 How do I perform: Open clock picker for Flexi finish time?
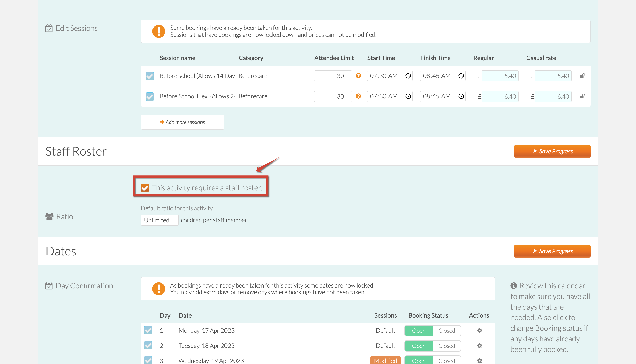[461, 96]
